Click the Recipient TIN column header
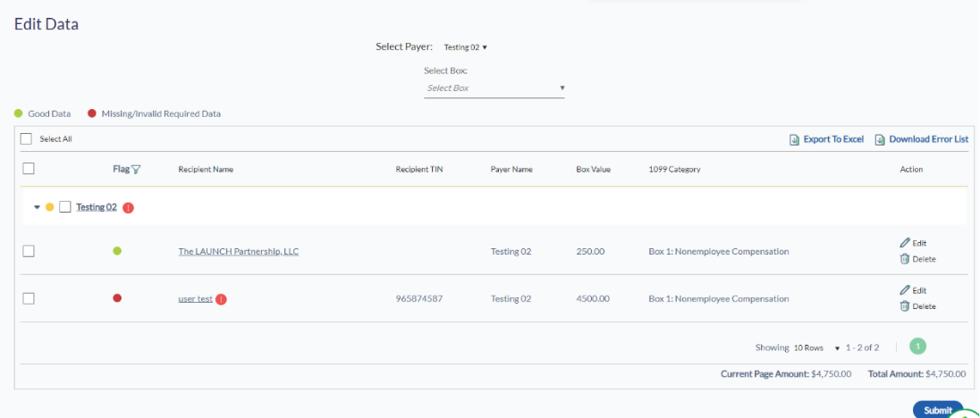This screenshot has width=980, height=418. pyautogui.click(x=419, y=169)
